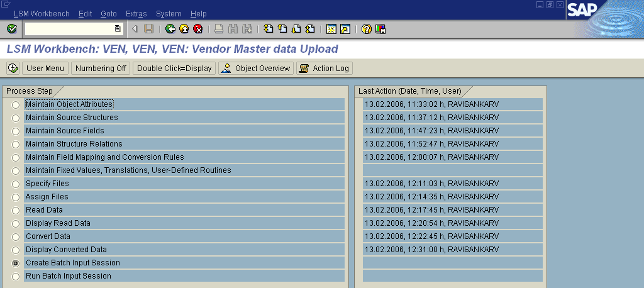Click the red Cancel icon

[197, 29]
